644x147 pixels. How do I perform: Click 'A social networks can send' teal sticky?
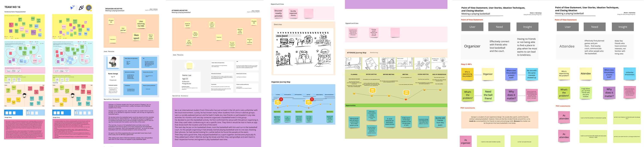click(x=389, y=121)
